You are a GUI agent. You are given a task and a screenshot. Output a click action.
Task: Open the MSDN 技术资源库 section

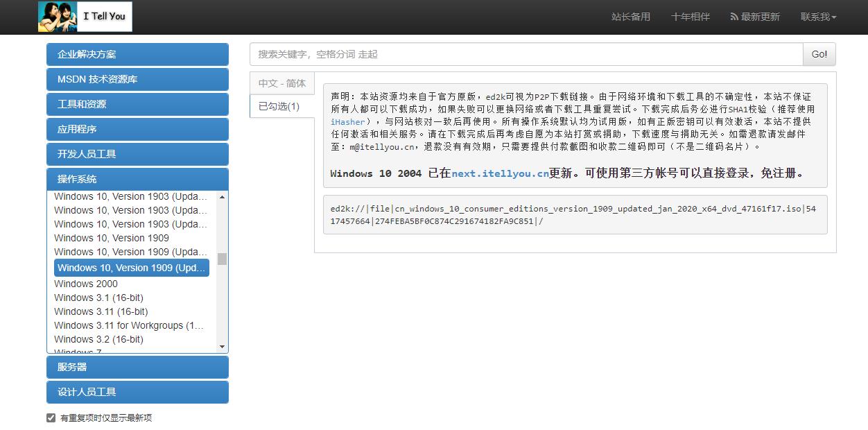coord(137,79)
